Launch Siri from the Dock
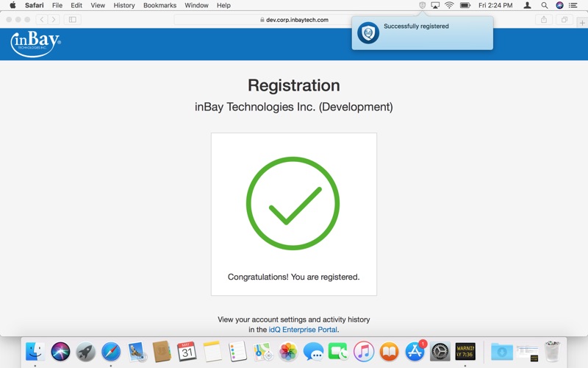588x368 pixels. (x=60, y=352)
